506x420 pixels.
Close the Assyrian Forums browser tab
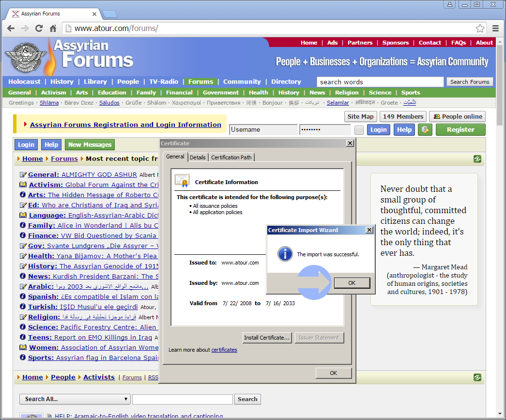94,14
